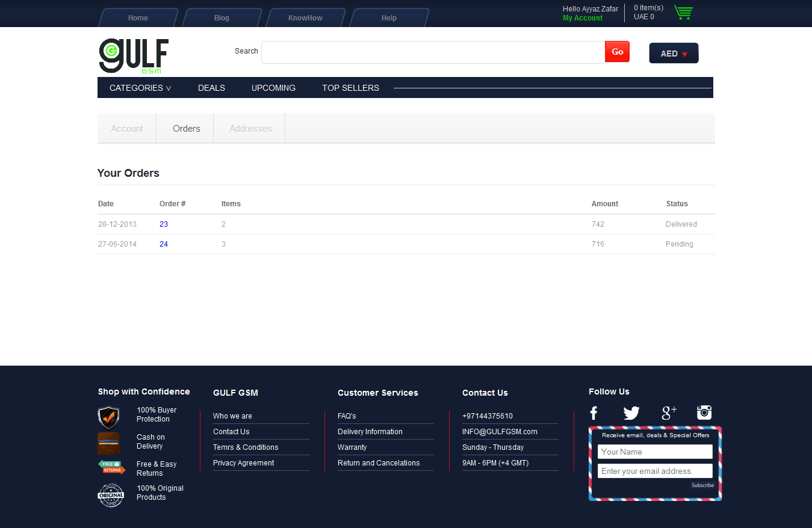The width and height of the screenshot is (812, 528).
Task: Click the Amount column header
Action: pos(605,204)
